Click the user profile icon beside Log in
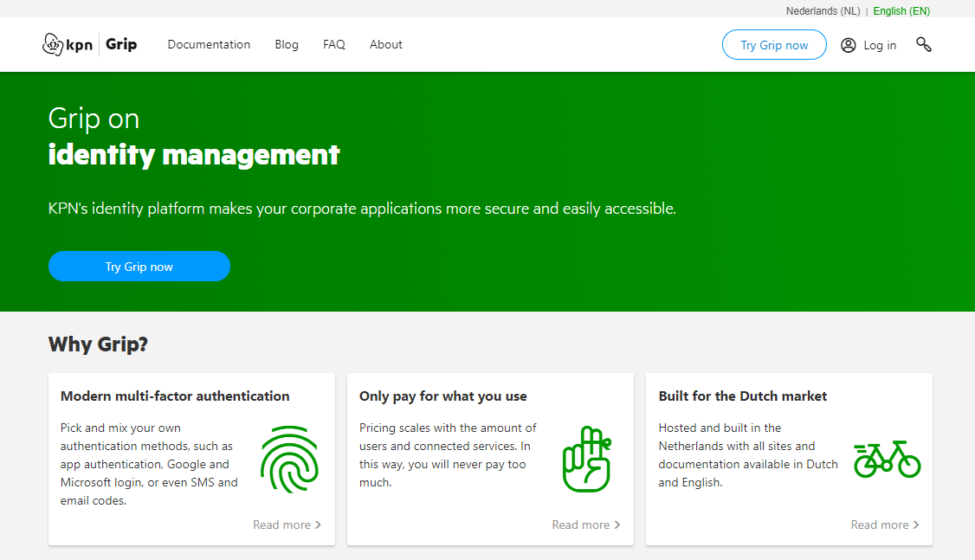The height and width of the screenshot is (560, 975). (x=849, y=45)
